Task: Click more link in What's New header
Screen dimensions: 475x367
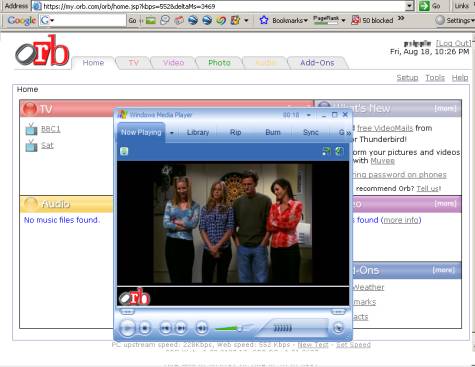Action: 445,109
